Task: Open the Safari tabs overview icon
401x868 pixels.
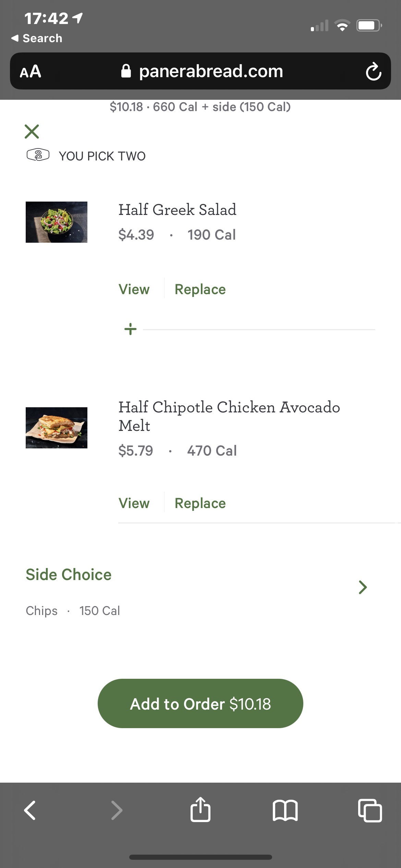Action: tap(370, 810)
